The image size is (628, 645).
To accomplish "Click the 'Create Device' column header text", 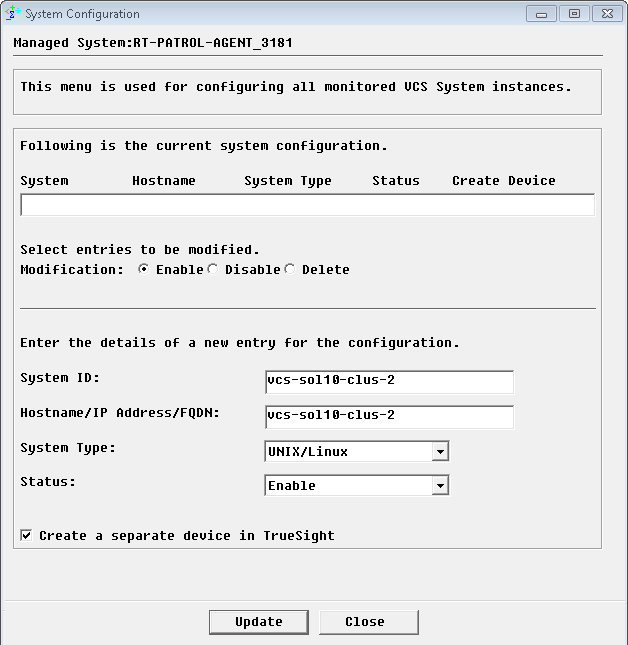I will click(x=504, y=181).
